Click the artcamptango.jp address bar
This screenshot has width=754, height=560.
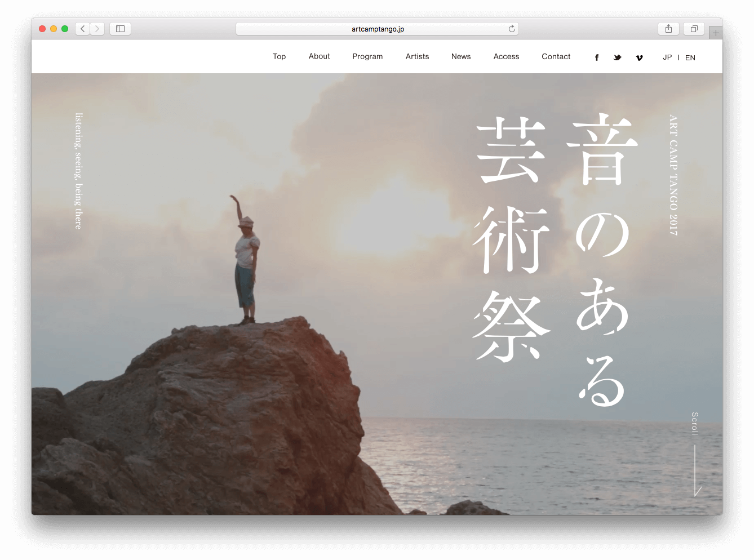(377, 29)
